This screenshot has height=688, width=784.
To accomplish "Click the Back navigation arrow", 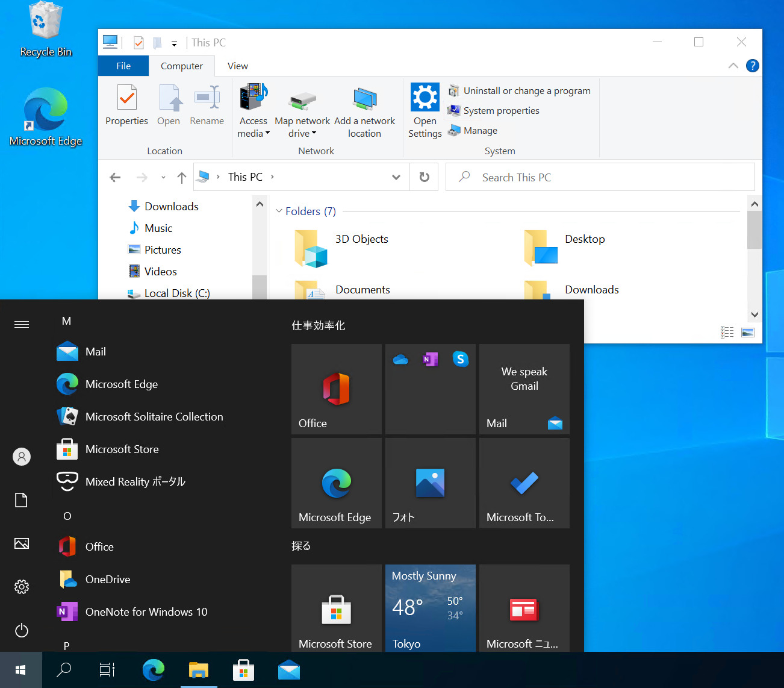I will (115, 177).
